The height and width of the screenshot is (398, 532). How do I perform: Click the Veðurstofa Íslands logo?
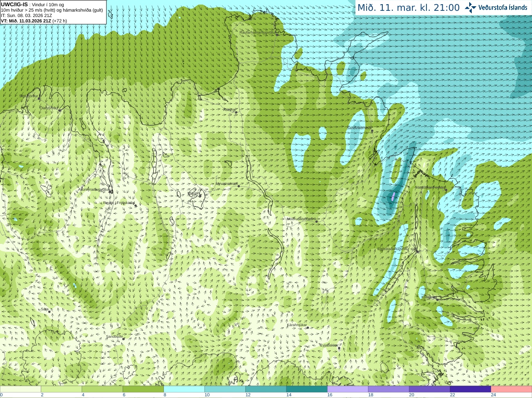point(496,7)
